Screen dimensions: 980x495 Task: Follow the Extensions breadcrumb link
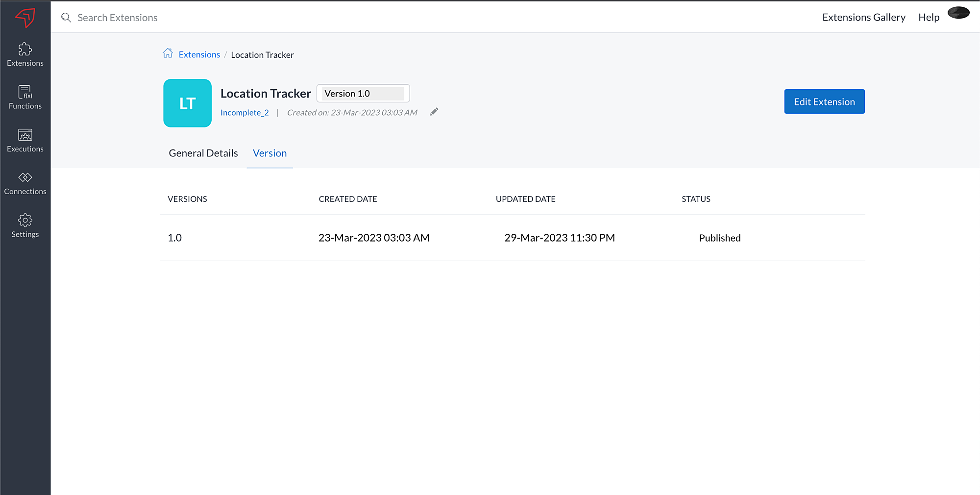coord(199,54)
